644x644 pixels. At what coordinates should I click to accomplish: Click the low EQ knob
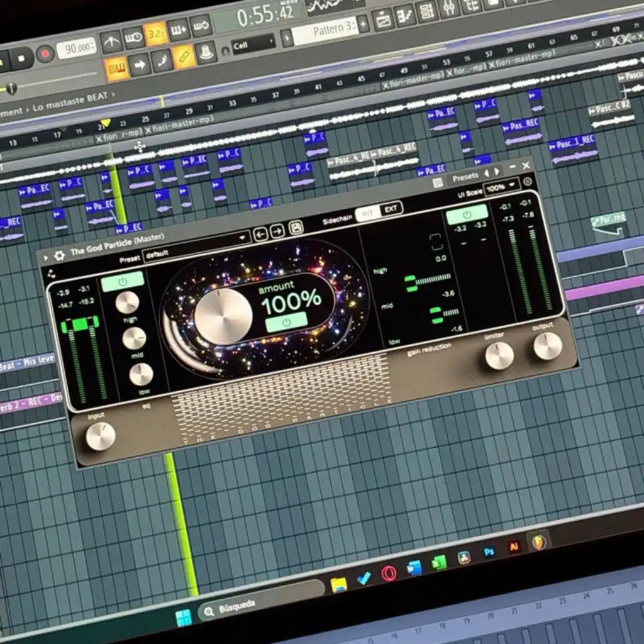pos(142,374)
